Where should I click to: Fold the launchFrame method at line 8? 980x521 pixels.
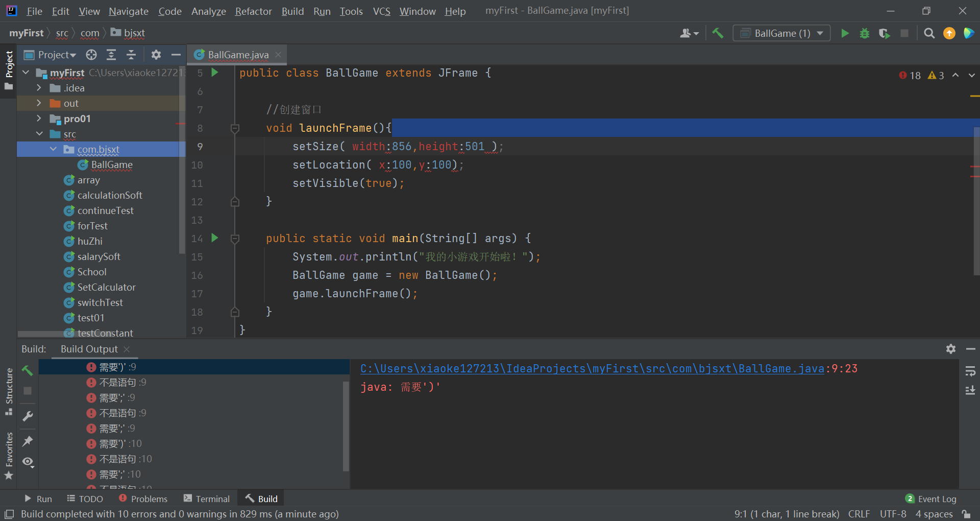235,128
